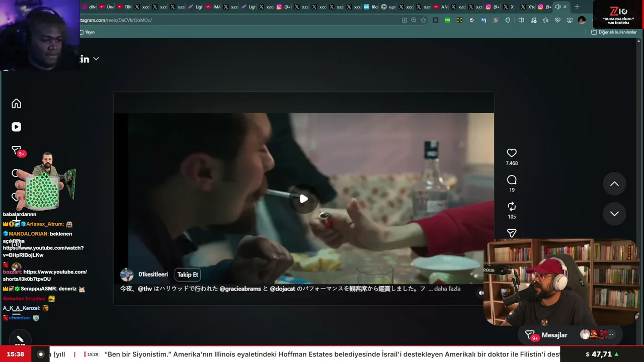Open the @dojacat mention in the caption
This screenshot has height=362, width=644.
(282, 289)
